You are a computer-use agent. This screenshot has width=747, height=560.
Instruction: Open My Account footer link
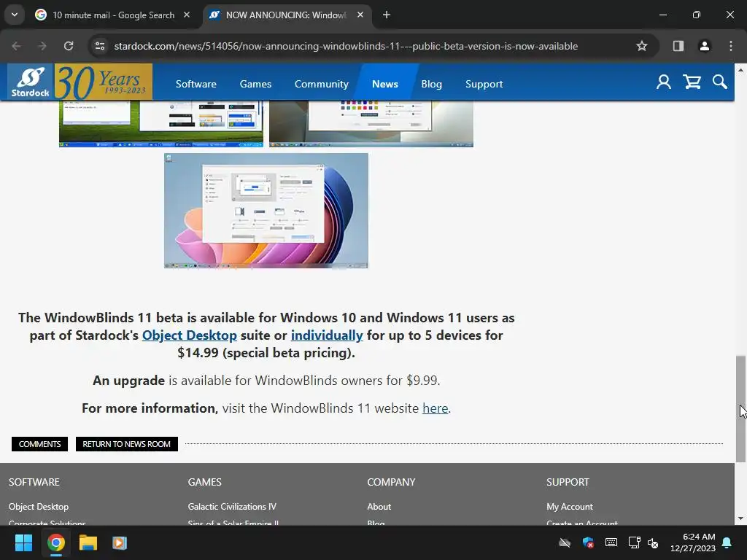569,507
